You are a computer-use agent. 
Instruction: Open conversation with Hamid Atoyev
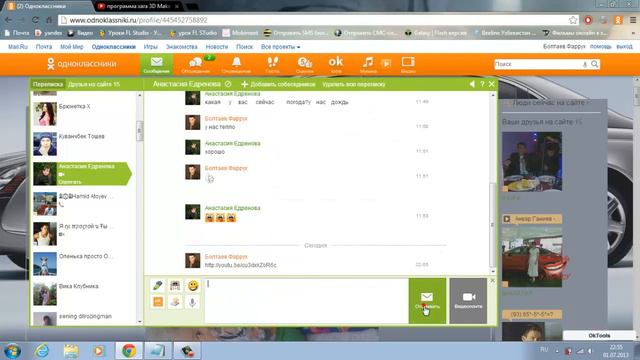(x=83, y=204)
